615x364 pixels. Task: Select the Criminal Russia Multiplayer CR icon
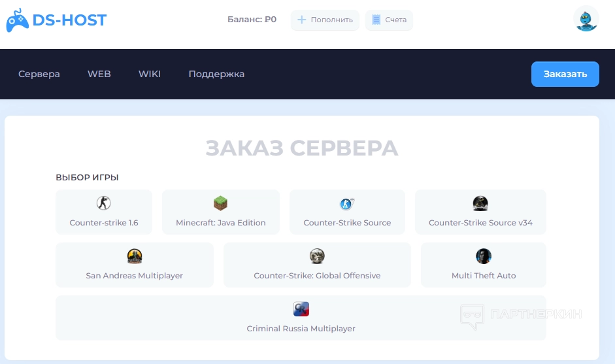pyautogui.click(x=301, y=309)
